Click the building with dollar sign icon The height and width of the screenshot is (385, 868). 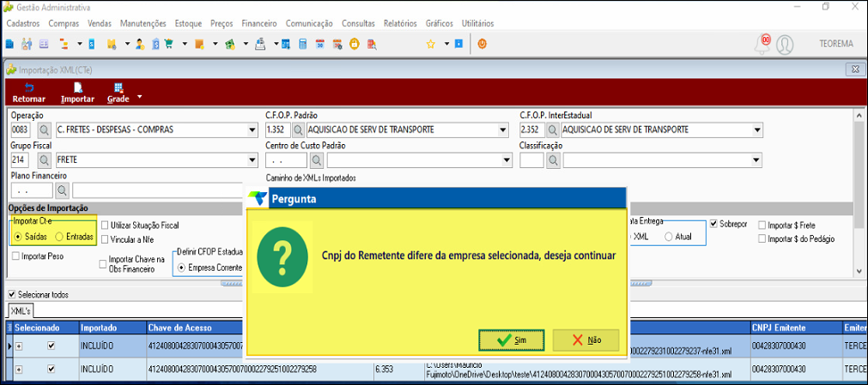pos(155,45)
